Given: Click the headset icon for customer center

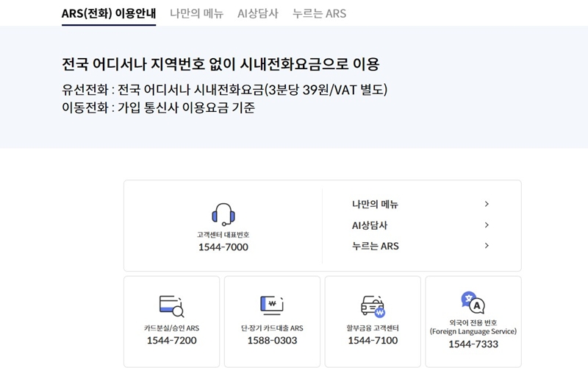Looking at the screenshot, I should pyautogui.click(x=223, y=214).
